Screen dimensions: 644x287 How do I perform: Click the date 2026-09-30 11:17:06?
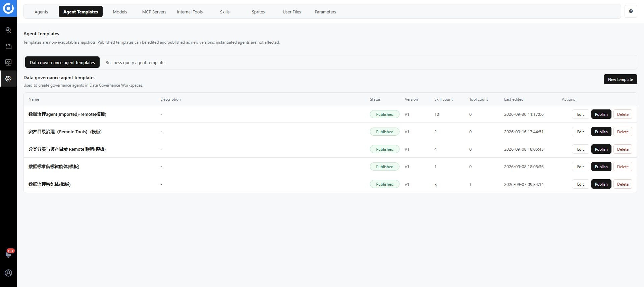(x=524, y=114)
